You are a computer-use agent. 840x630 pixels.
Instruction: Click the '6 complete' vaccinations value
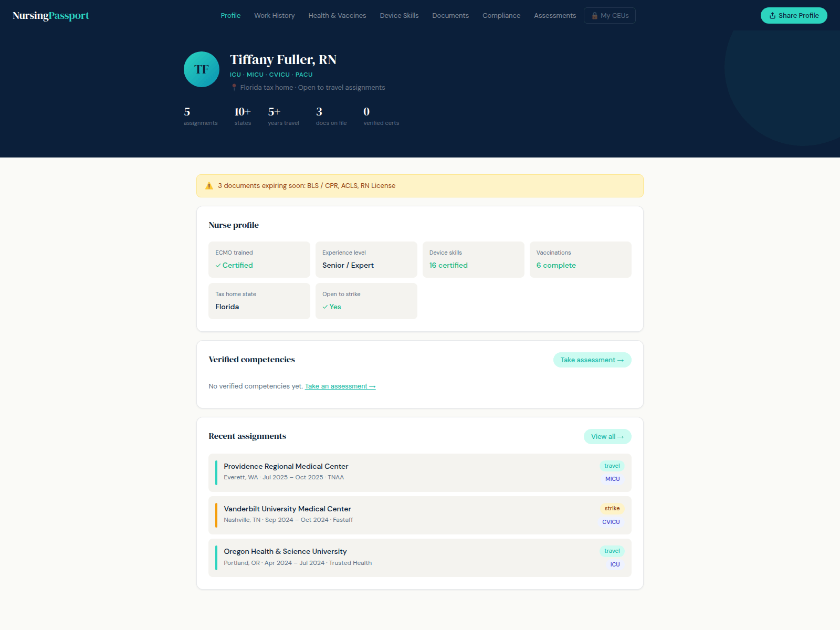click(x=556, y=266)
